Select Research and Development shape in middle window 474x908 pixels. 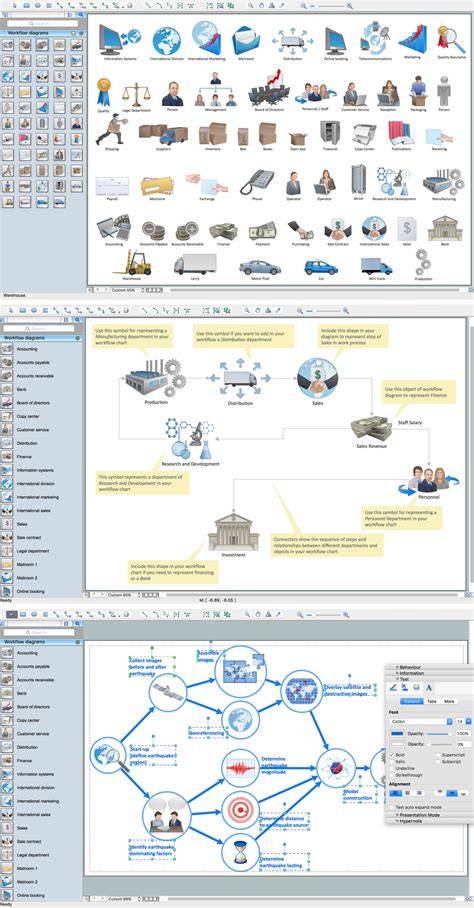[190, 438]
